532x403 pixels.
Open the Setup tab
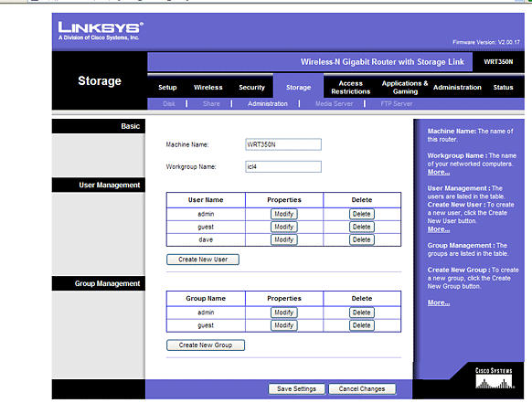point(167,87)
